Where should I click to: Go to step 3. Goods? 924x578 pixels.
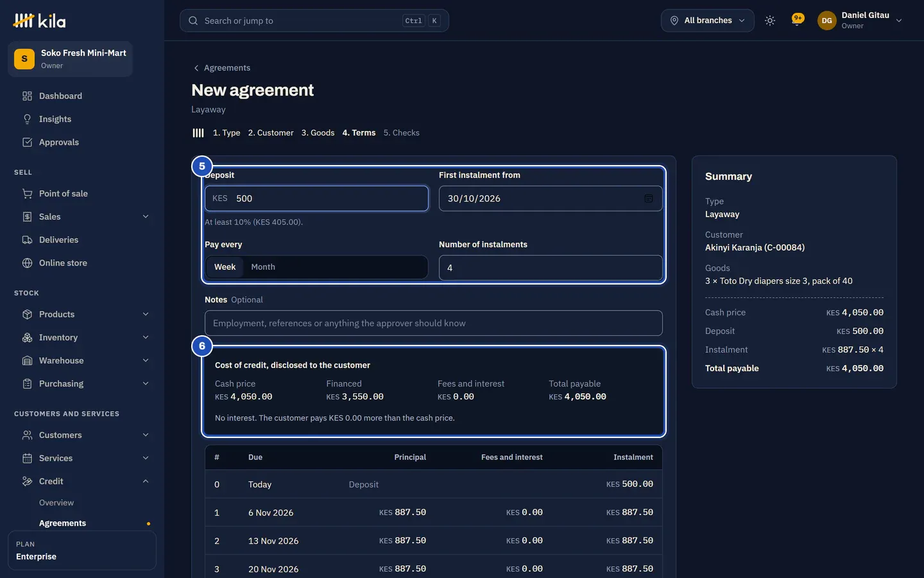318,133
